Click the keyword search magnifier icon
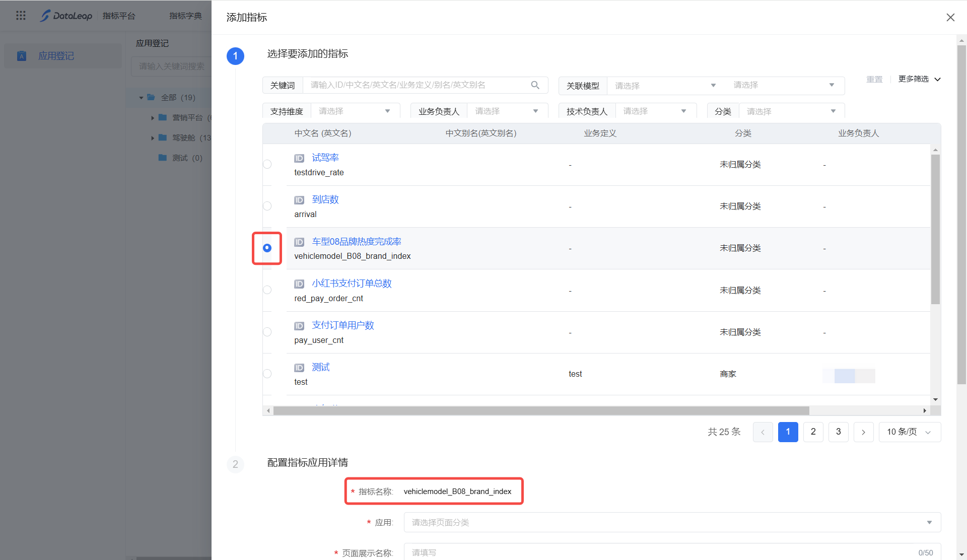Screen dimensions: 967x560 (535, 85)
